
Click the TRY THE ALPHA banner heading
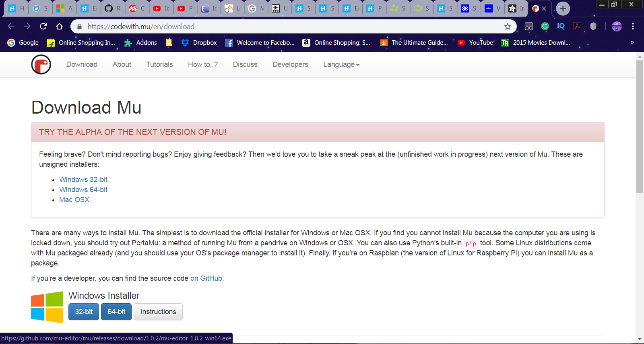tap(132, 132)
